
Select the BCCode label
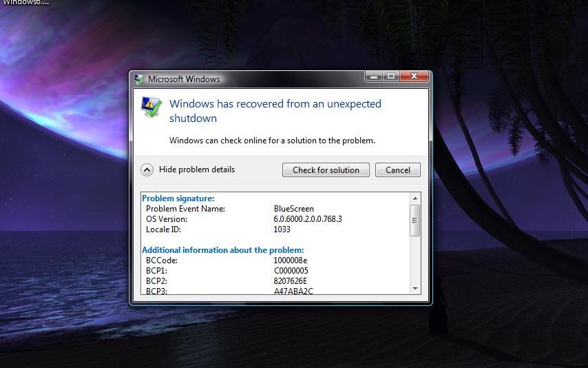[162, 260]
